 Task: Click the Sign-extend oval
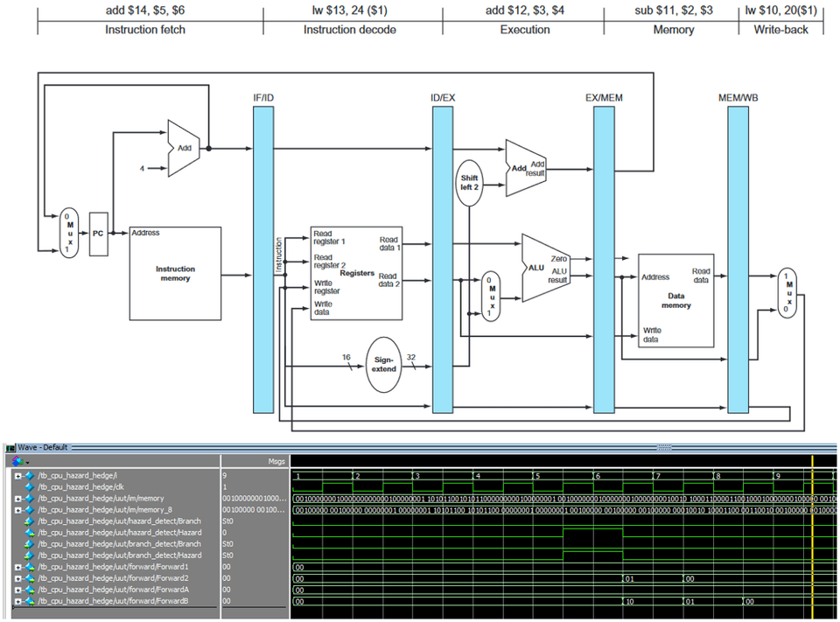click(383, 365)
